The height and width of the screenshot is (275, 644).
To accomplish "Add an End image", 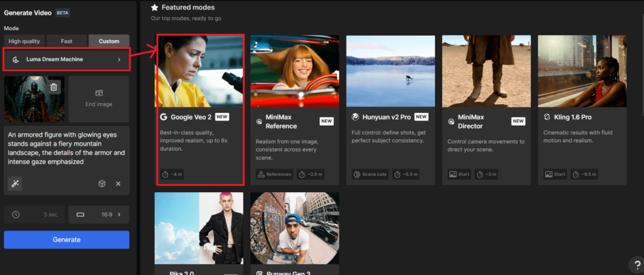I will coord(99,99).
